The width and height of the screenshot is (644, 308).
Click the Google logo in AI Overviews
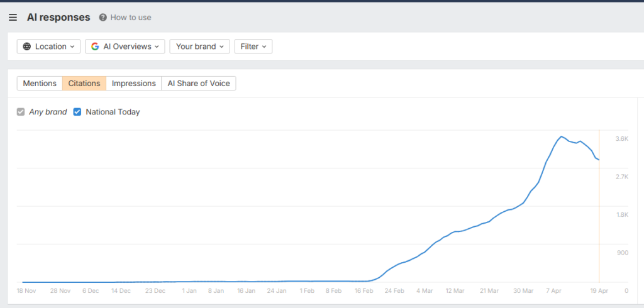point(95,47)
